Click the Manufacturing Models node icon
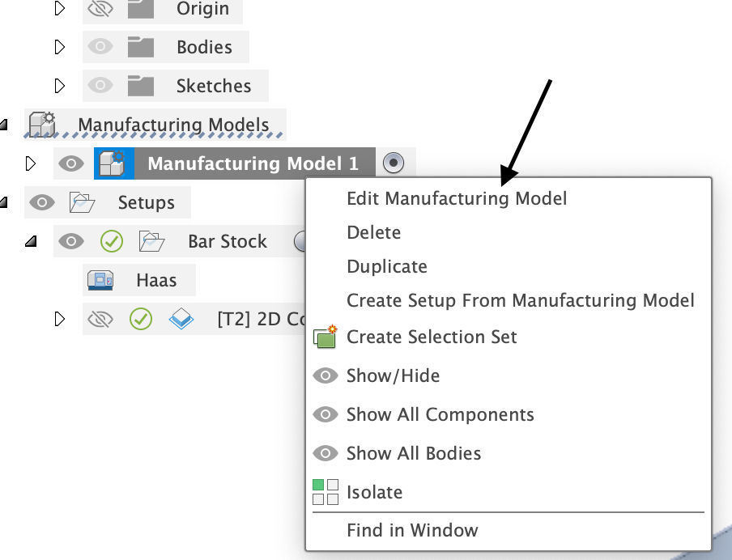 [41, 124]
